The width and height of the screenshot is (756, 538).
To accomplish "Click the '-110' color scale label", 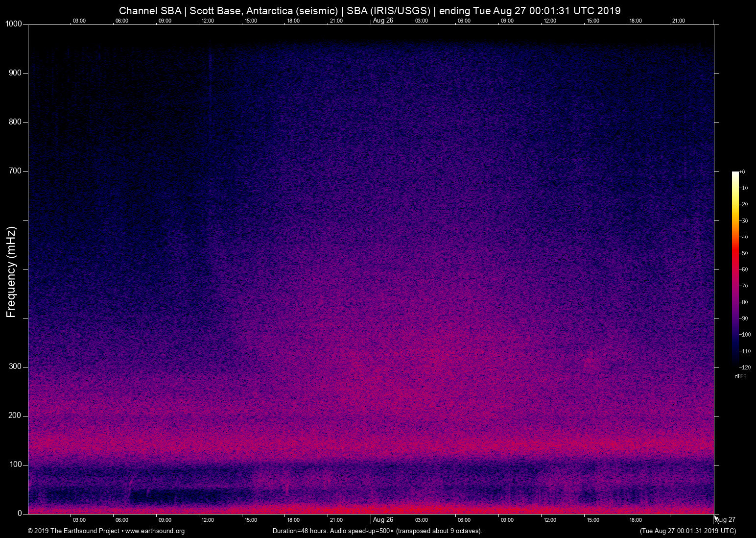I will coord(745,351).
